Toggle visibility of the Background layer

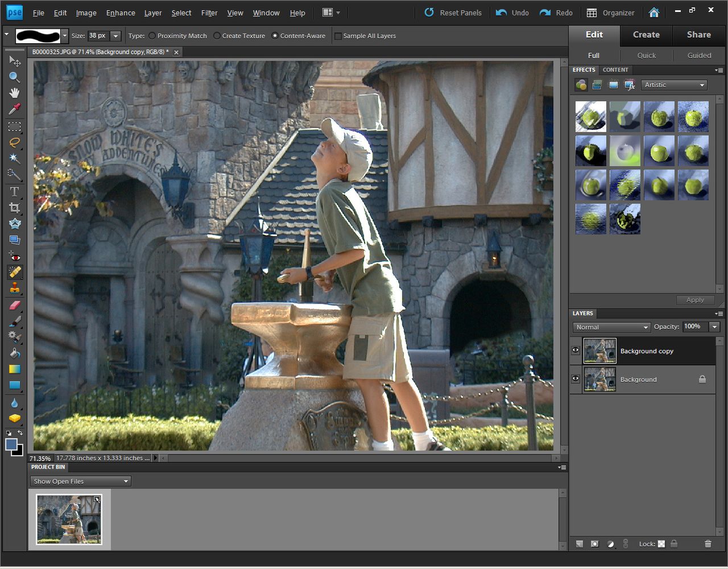click(x=576, y=379)
